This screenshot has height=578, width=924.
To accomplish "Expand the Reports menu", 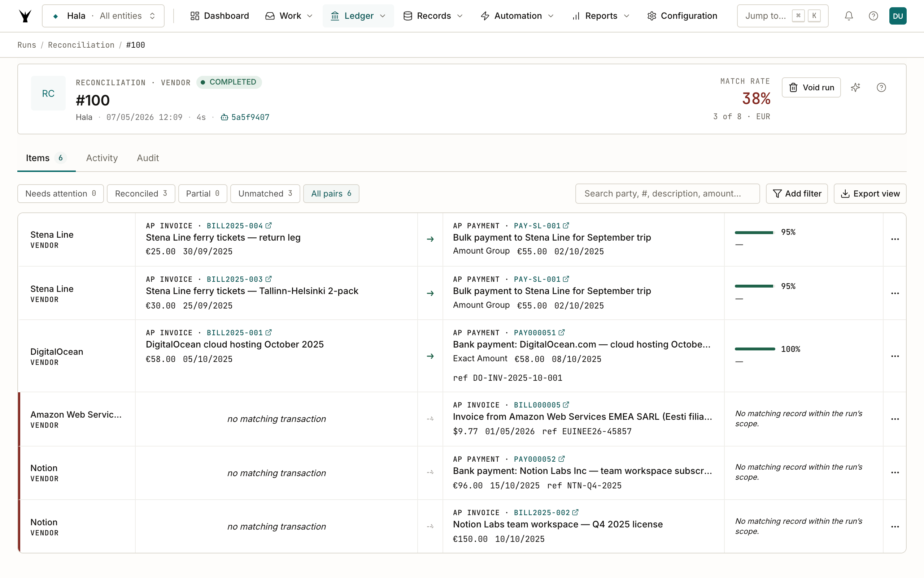I will (601, 16).
